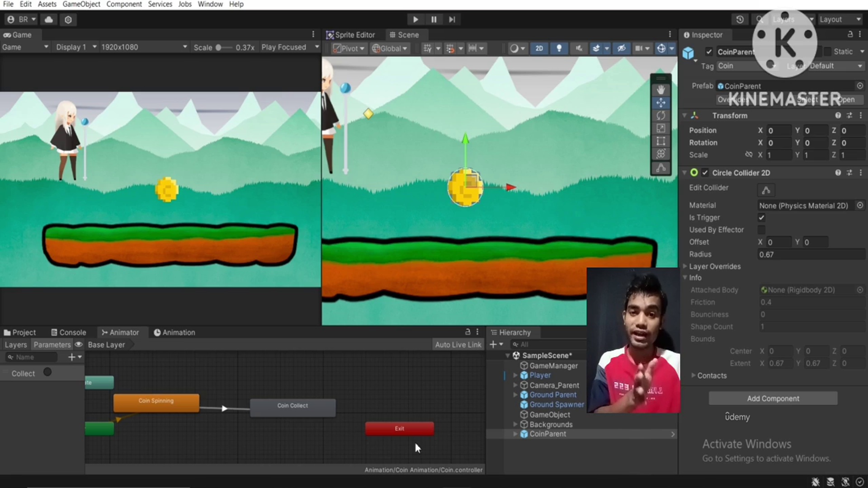Toggle the Is Trigger checkbox
The image size is (868, 488).
click(x=761, y=217)
